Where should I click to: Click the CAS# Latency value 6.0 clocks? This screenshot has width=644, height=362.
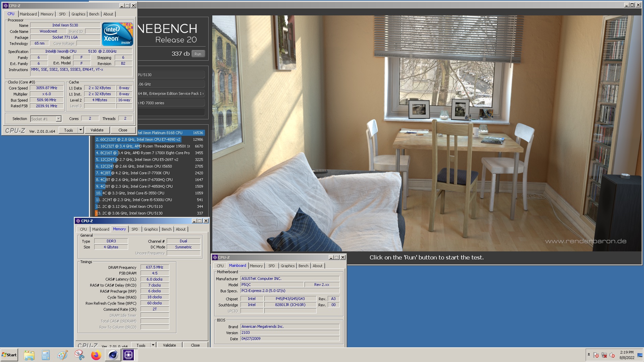155,279
